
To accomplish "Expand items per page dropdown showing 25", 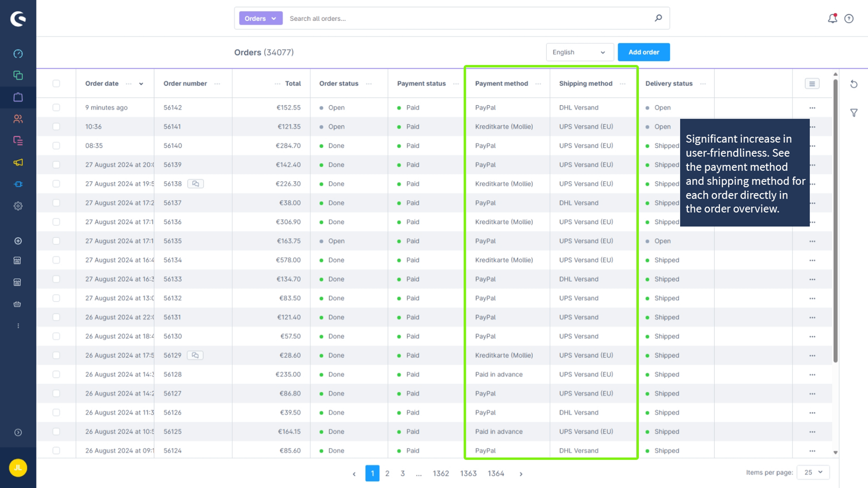I will click(x=813, y=472).
